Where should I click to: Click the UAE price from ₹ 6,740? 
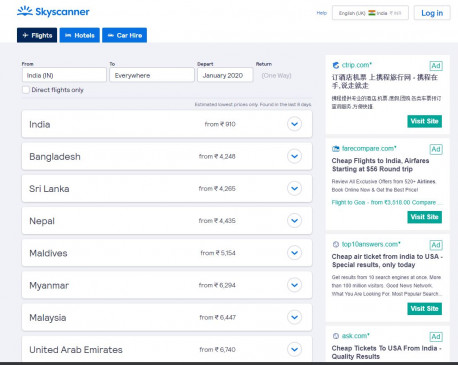click(217, 349)
